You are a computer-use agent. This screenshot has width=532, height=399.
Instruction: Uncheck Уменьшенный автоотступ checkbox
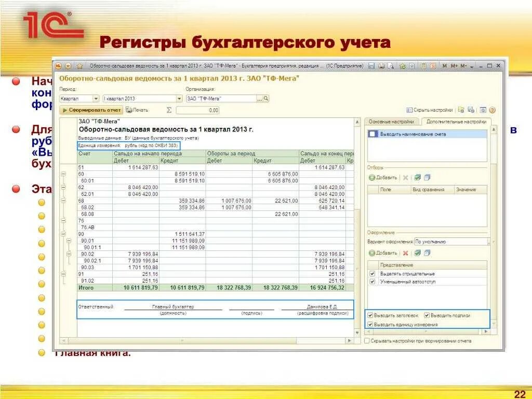372,282
